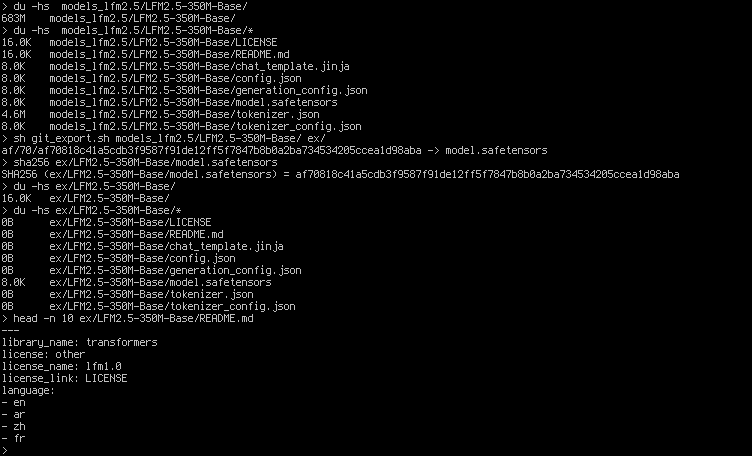This screenshot has height=456, width=752.
Task: Click the '- zh' language entry
Action: pos(13,426)
